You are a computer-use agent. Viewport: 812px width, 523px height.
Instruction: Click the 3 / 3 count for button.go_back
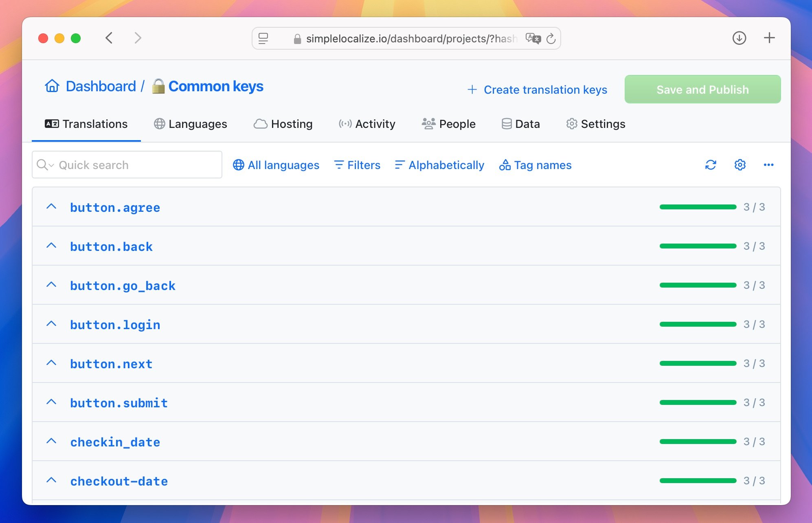coord(754,285)
